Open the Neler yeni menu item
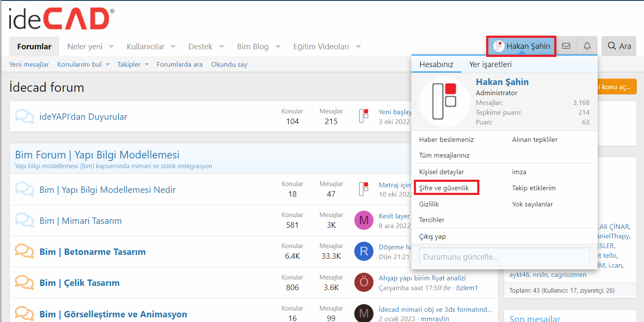 [x=85, y=47]
